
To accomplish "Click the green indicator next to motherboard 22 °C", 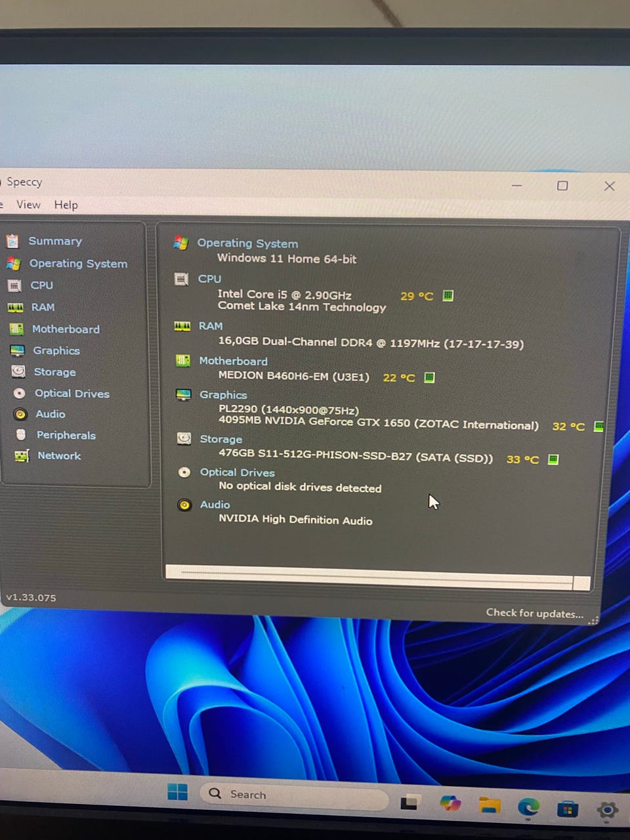I will coord(429,377).
